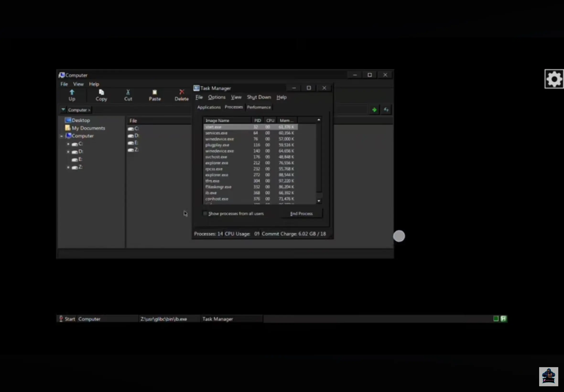This screenshot has width=564, height=392.
Task: Switch to the Applications tab
Action: pos(209,107)
